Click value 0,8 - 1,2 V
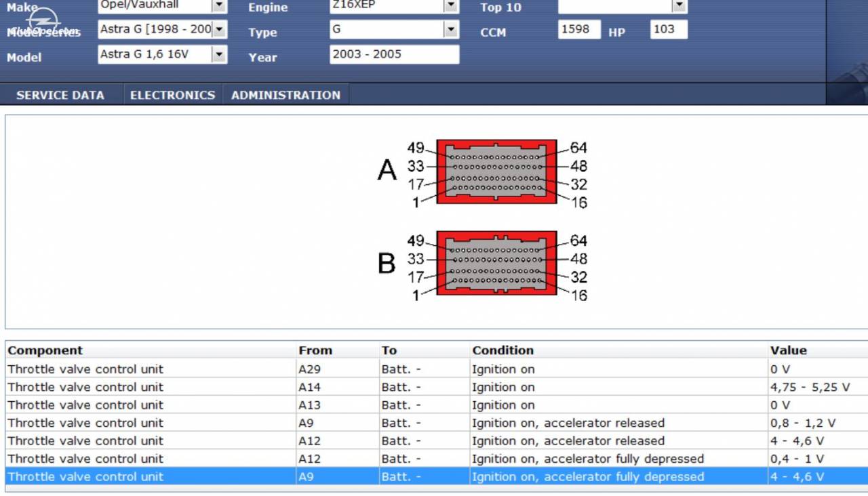 pos(803,423)
